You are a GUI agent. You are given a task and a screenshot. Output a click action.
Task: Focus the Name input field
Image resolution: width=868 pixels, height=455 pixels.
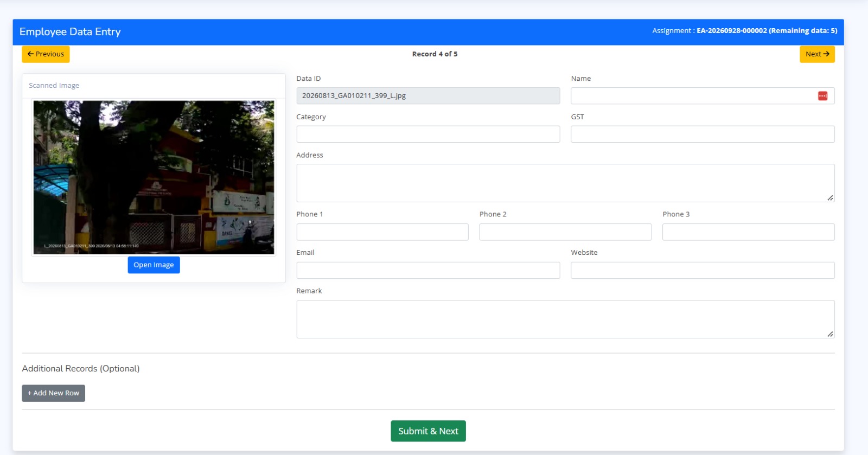[x=703, y=96]
